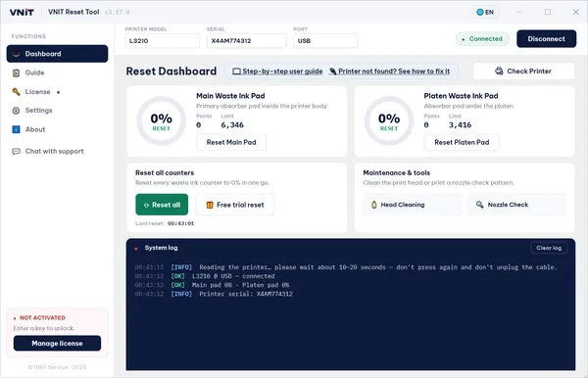588x378 pixels.
Task: Go to the License section
Action: (x=57, y=92)
